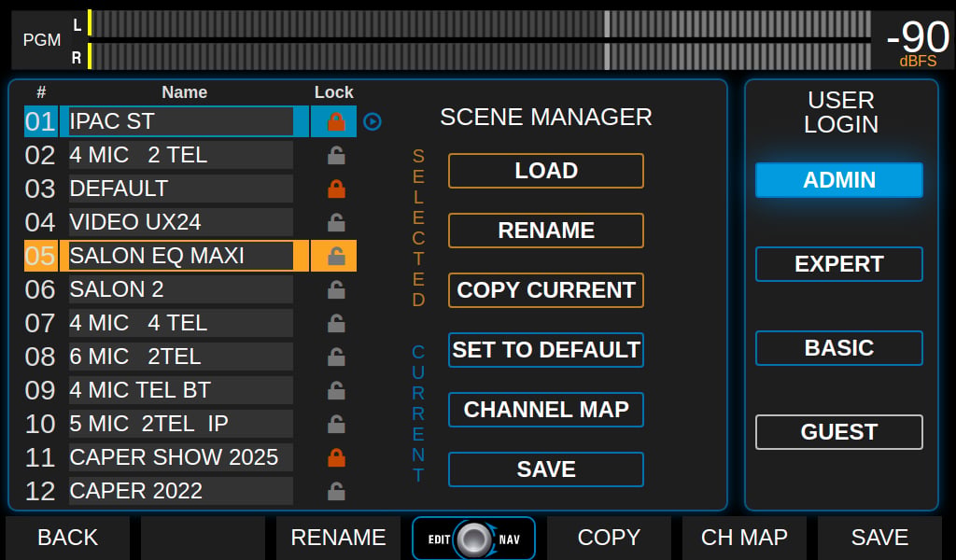The width and height of the screenshot is (956, 560).
Task: Toggle lock for SALON 2 scene
Action: [x=336, y=288]
